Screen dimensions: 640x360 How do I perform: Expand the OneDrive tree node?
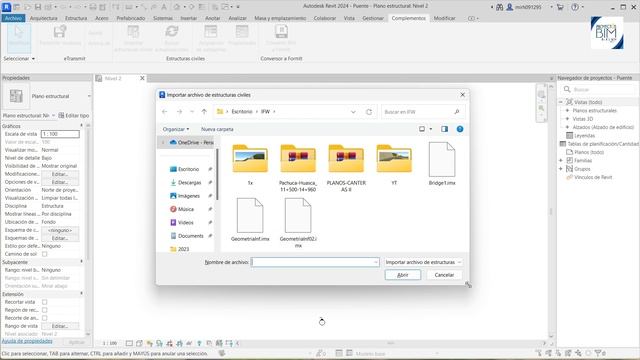163,142
